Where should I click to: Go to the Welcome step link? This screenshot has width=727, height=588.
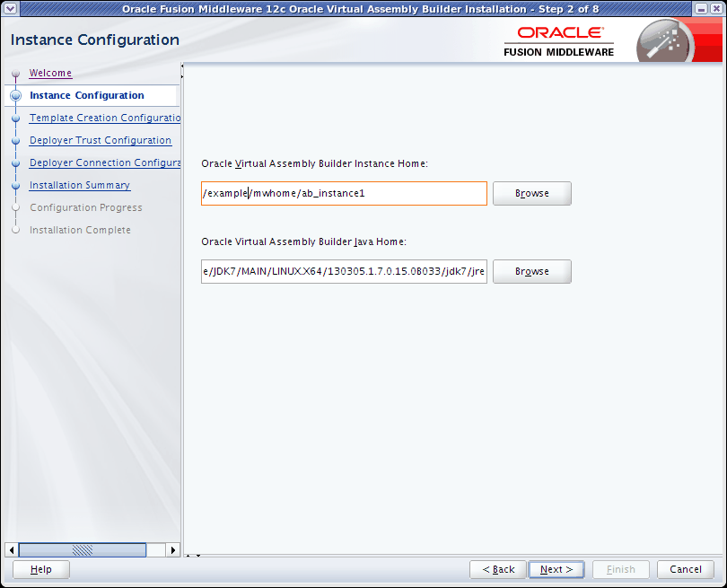[x=50, y=73]
